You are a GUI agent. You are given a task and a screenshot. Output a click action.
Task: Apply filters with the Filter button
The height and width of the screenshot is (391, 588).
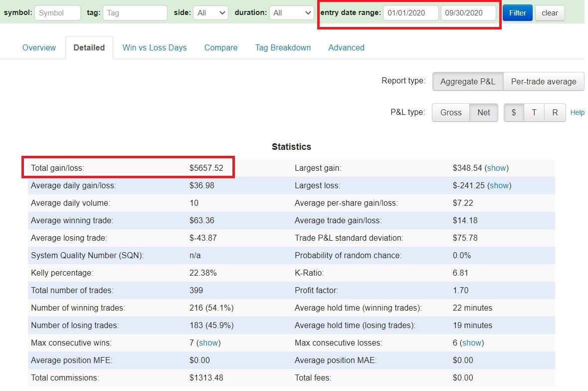pos(518,13)
